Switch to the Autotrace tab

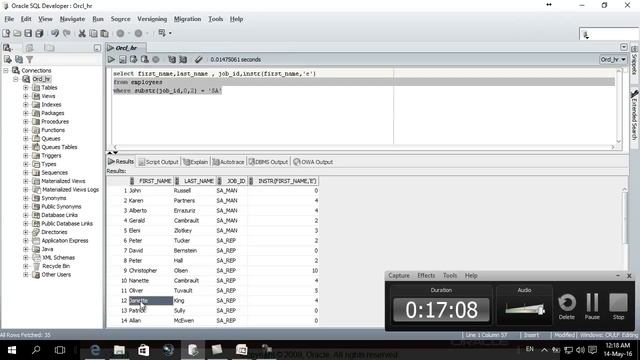(x=228, y=162)
